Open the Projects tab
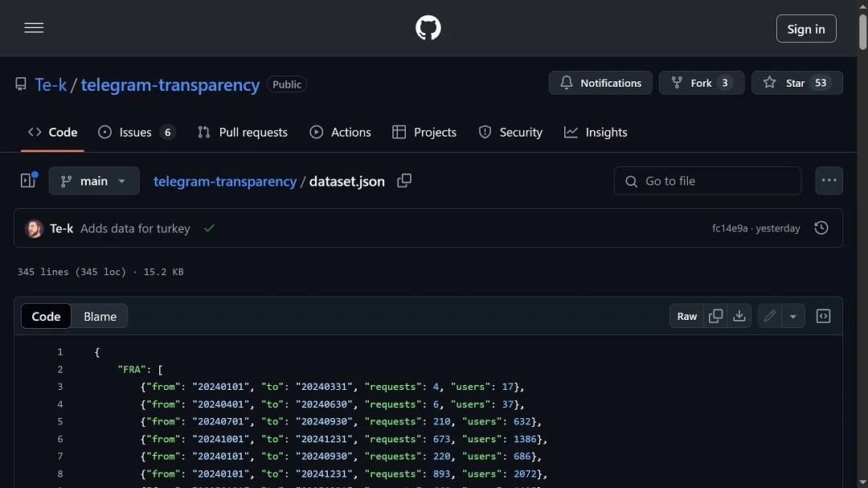Viewport: 868px width, 488px height. 424,133
